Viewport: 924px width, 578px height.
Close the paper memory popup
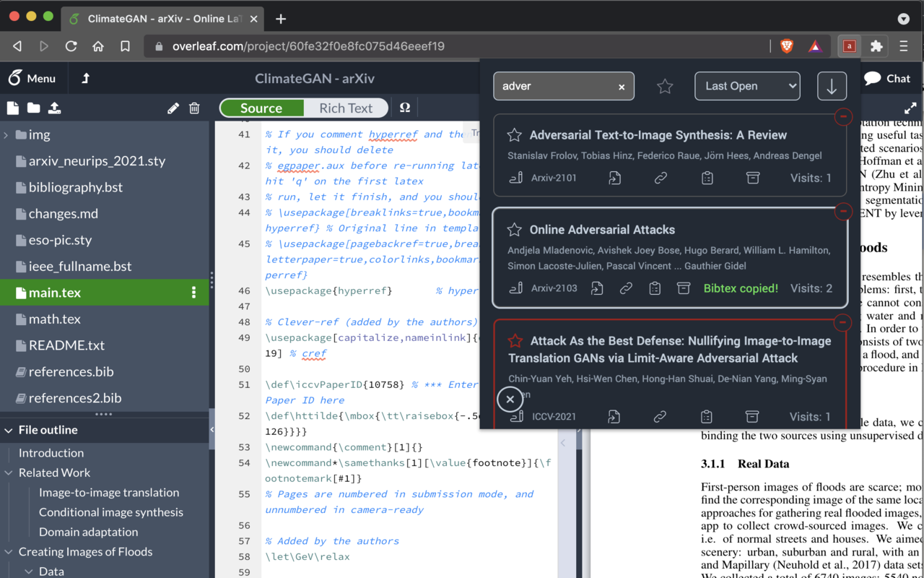coord(510,399)
